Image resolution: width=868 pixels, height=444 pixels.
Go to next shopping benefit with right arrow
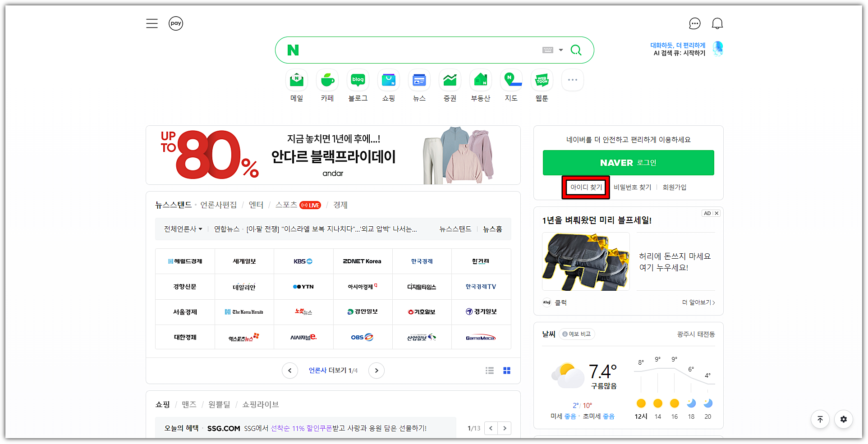(x=505, y=428)
